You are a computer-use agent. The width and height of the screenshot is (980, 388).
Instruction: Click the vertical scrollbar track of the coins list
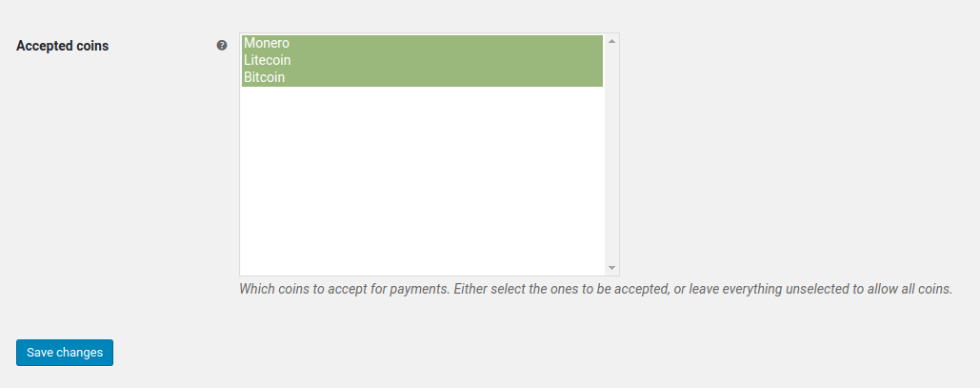(611, 154)
